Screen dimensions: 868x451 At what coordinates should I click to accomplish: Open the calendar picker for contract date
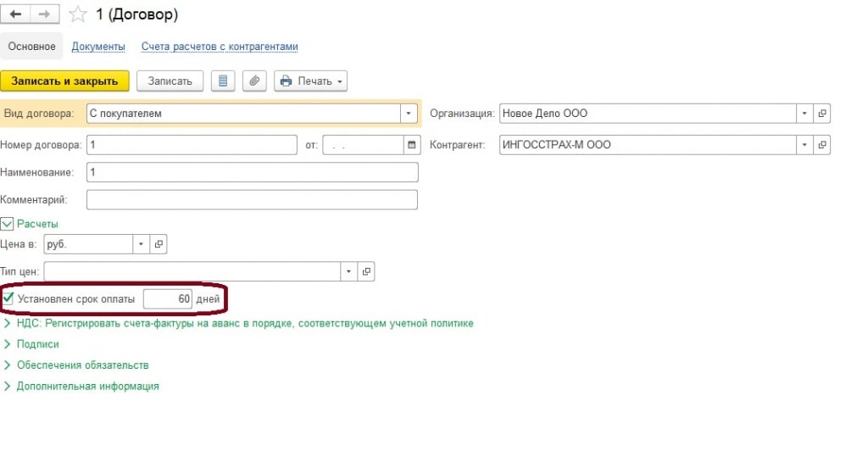point(412,145)
